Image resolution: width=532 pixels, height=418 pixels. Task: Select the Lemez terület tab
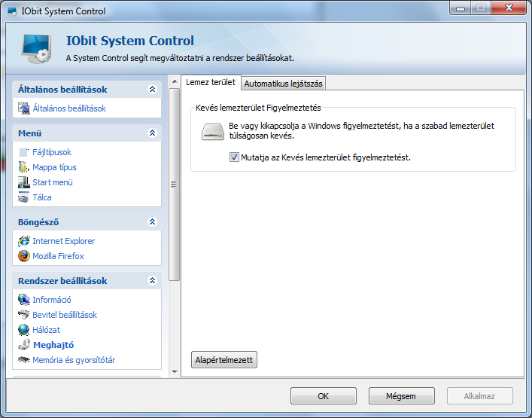pyautogui.click(x=211, y=82)
